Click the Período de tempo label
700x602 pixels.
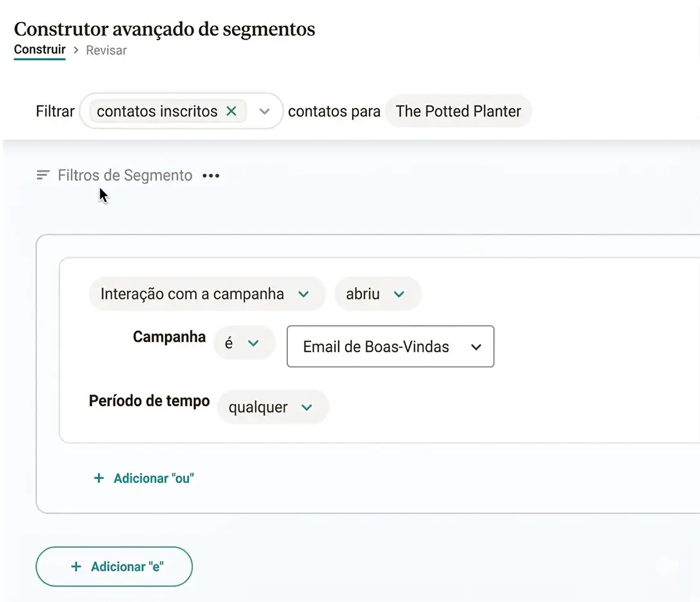click(149, 401)
